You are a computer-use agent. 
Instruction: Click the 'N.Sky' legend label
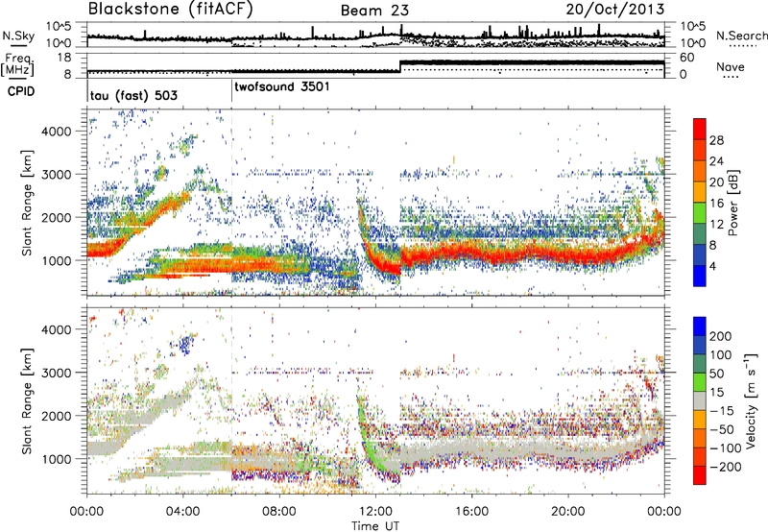click(x=18, y=36)
